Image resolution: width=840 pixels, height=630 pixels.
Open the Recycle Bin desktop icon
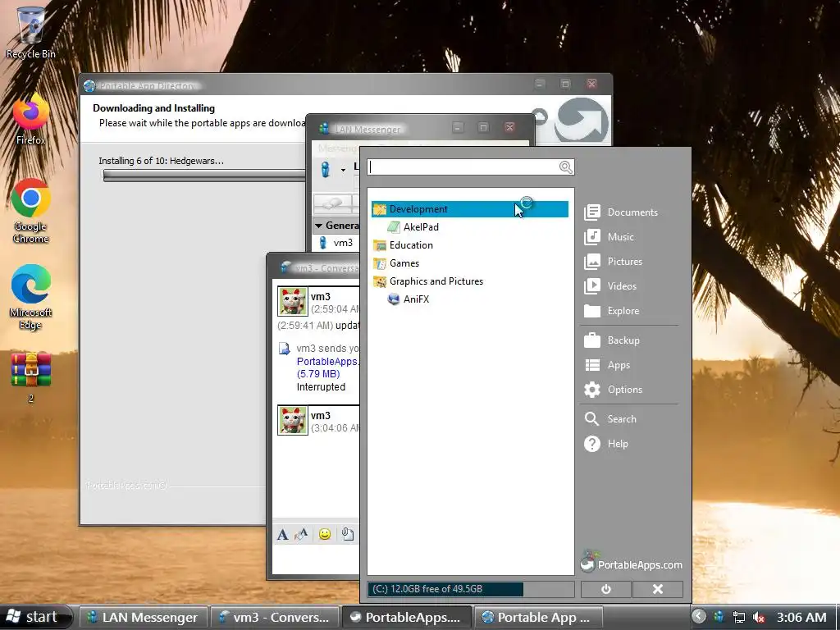point(30,32)
